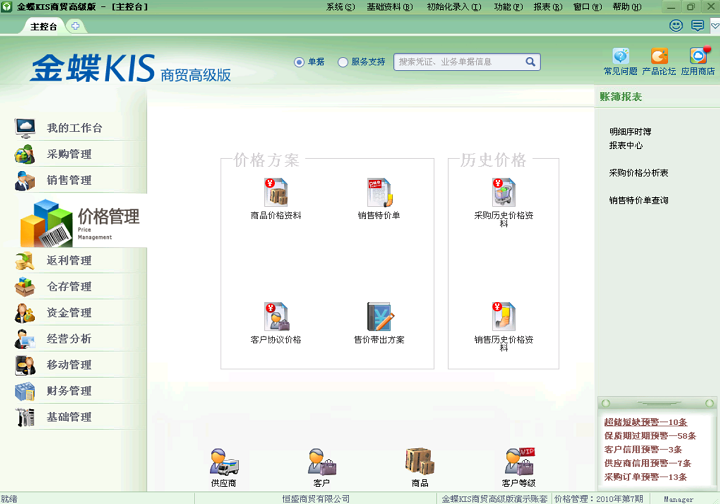Image resolution: width=720 pixels, height=504 pixels.
Task: Open the 客户协议价格 icon
Action: point(276,316)
